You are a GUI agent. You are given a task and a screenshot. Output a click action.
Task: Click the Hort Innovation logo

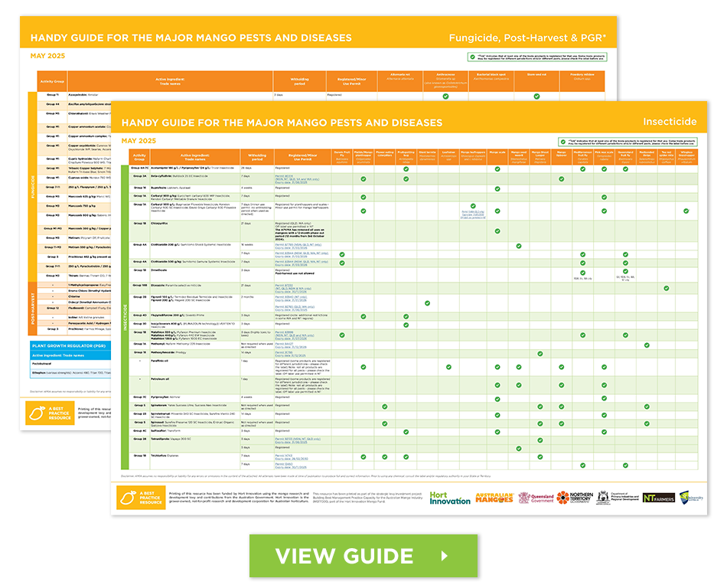pos(449,498)
